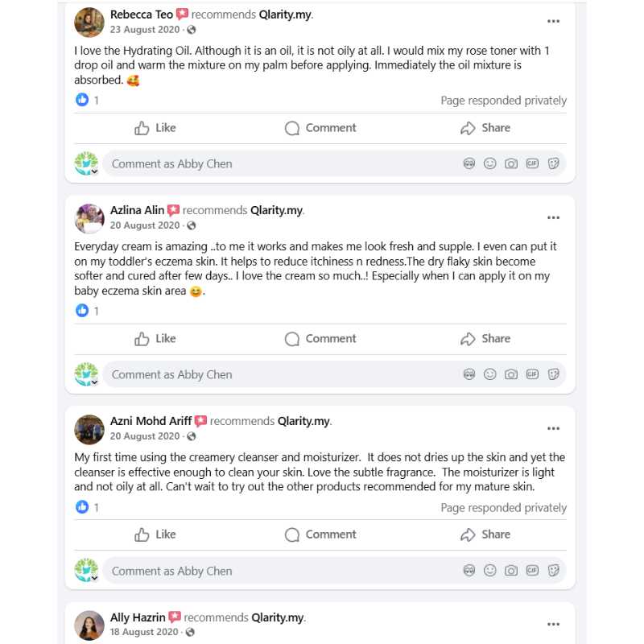Expand options for Azni Mohd Ariff's post

(x=553, y=428)
